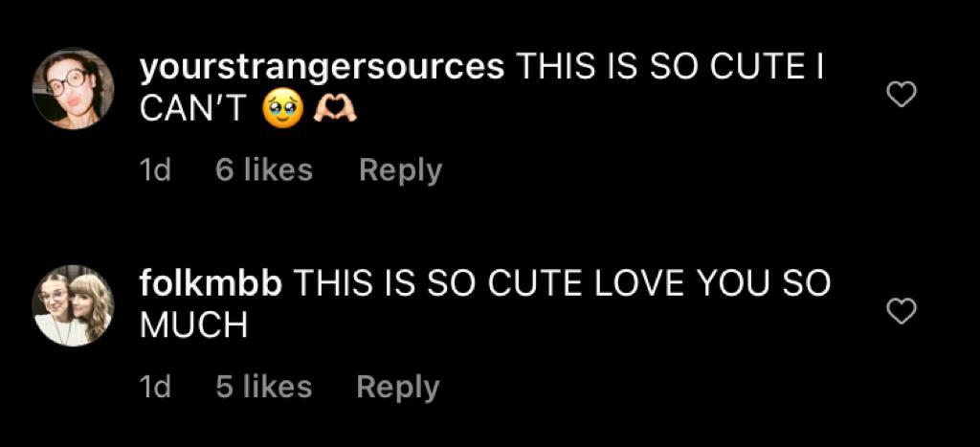Like the yourstrangersources comment with heart icon

coord(902,95)
